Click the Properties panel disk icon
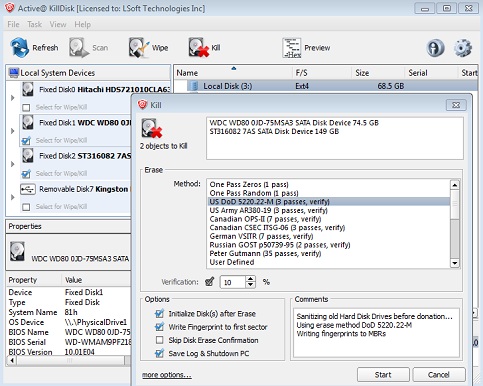This screenshot has height=386, width=483. (17, 251)
